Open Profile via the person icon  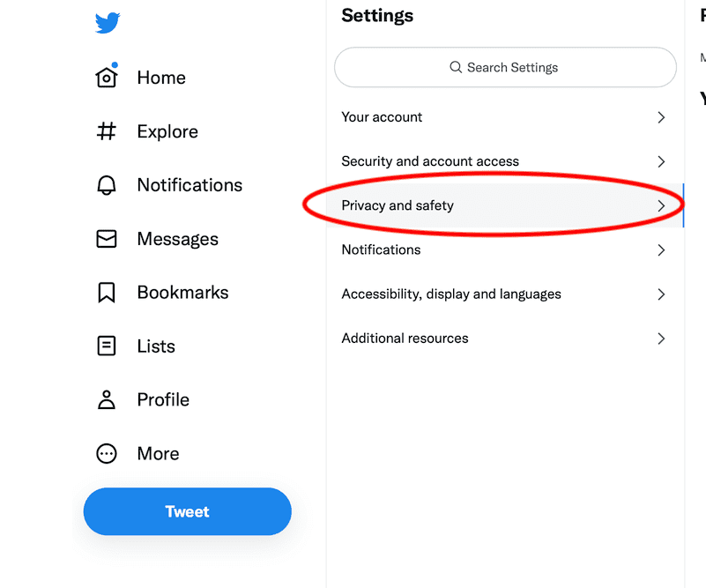[x=106, y=399]
